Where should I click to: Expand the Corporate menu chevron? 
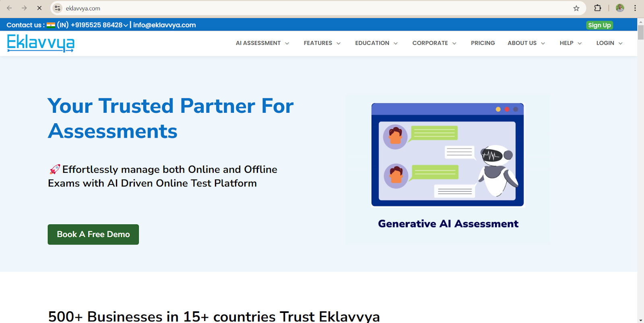[454, 43]
